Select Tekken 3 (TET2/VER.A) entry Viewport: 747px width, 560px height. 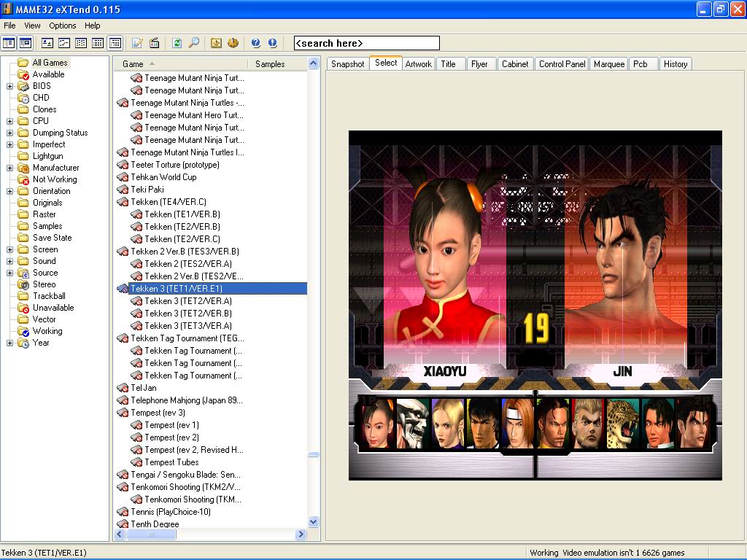coord(188,301)
